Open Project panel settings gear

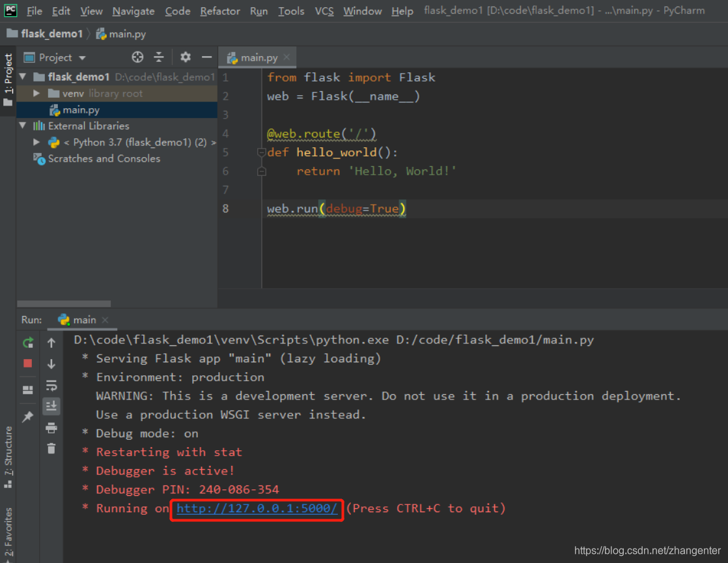point(186,57)
